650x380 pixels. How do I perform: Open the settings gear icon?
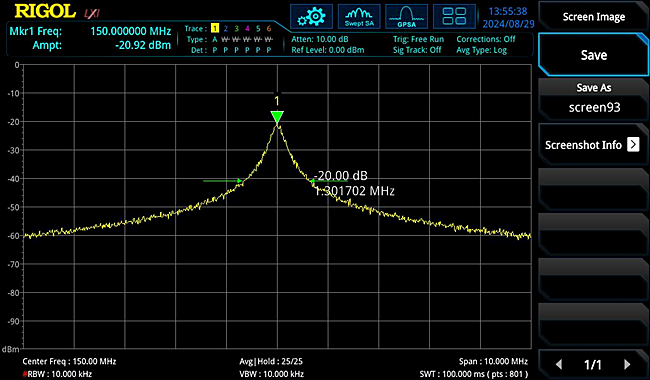pyautogui.click(x=311, y=17)
